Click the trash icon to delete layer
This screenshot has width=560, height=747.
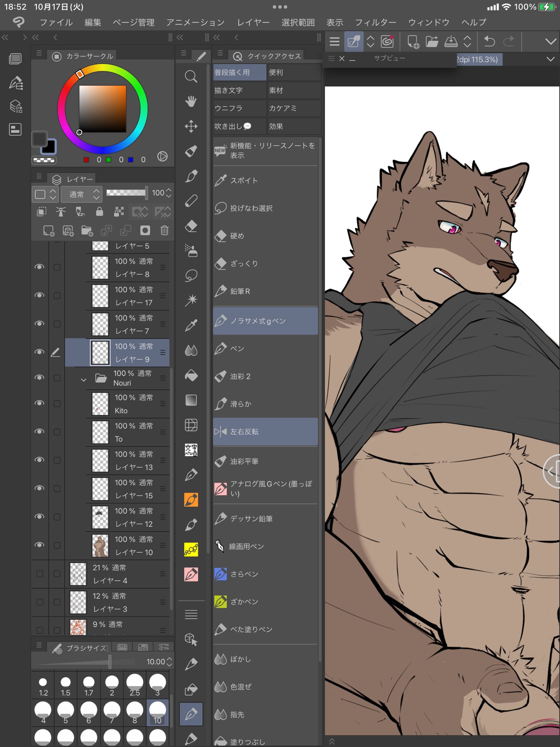pos(164,231)
